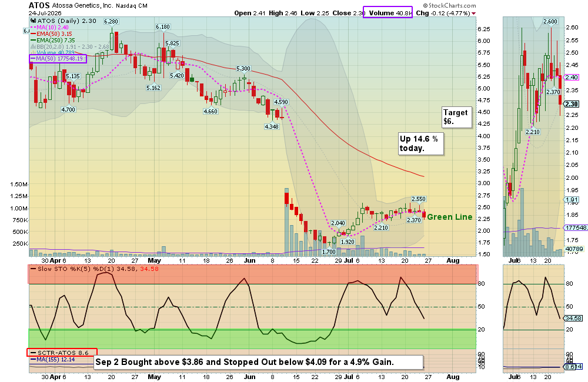Viewport: 588px width, 382px height.
Task: Click the Volume 40.8k header value
Action: coord(390,13)
